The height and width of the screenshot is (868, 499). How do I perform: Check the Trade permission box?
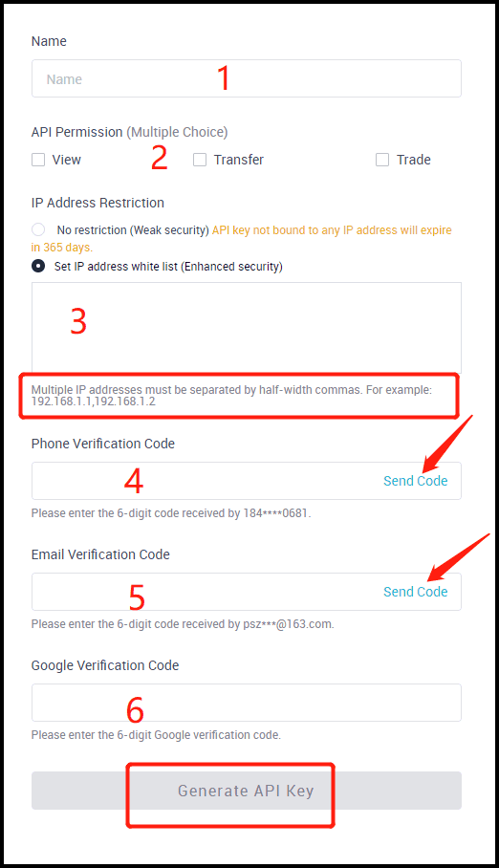point(382,160)
